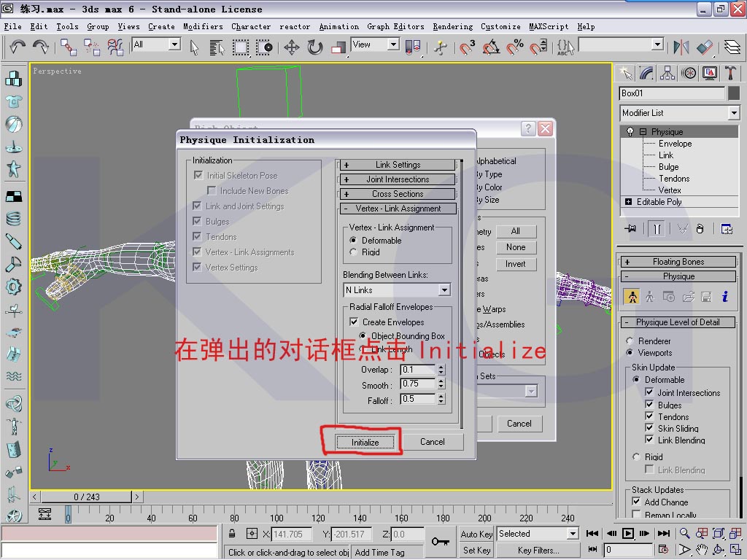This screenshot has width=747, height=560.
Task: Click the Redo arrow icon
Action: pyautogui.click(x=41, y=47)
